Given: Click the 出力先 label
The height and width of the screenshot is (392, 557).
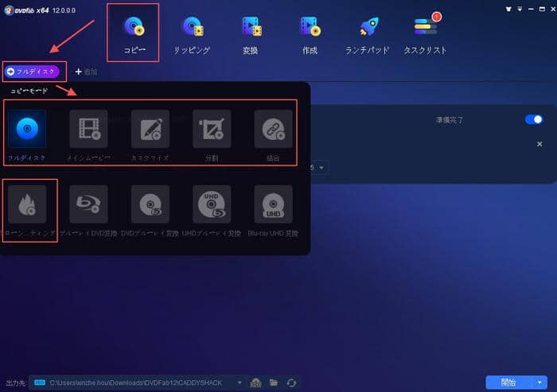Looking at the screenshot, I should pyautogui.click(x=16, y=383).
